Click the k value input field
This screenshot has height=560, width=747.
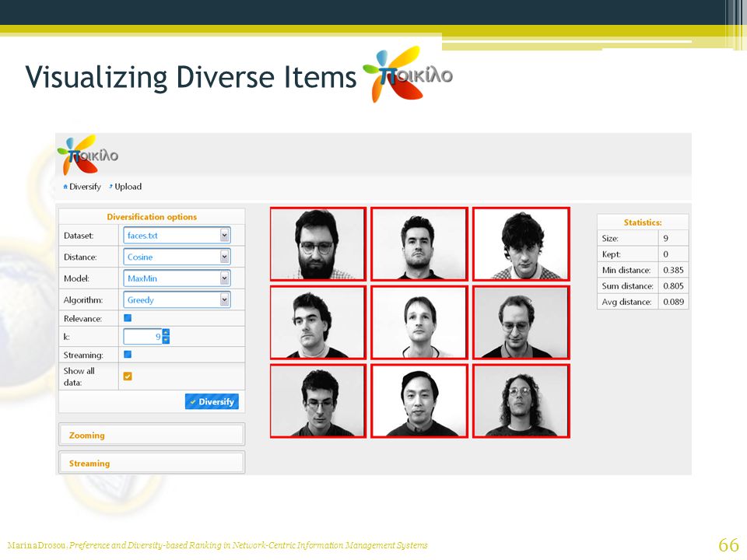pos(143,336)
